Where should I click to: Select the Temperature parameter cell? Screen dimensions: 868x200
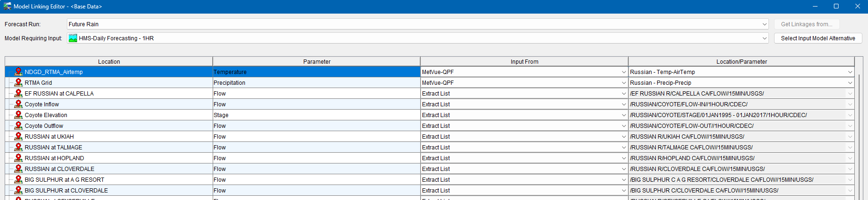[316, 72]
